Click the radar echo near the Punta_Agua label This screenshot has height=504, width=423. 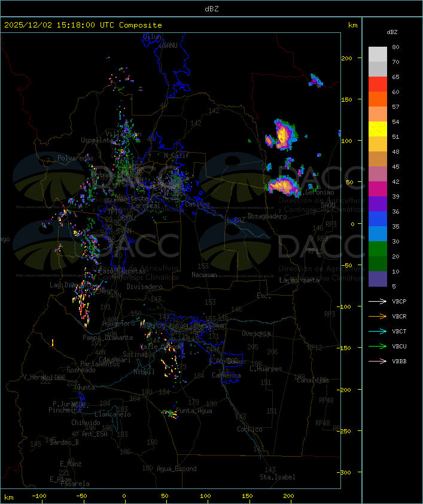click(x=170, y=414)
